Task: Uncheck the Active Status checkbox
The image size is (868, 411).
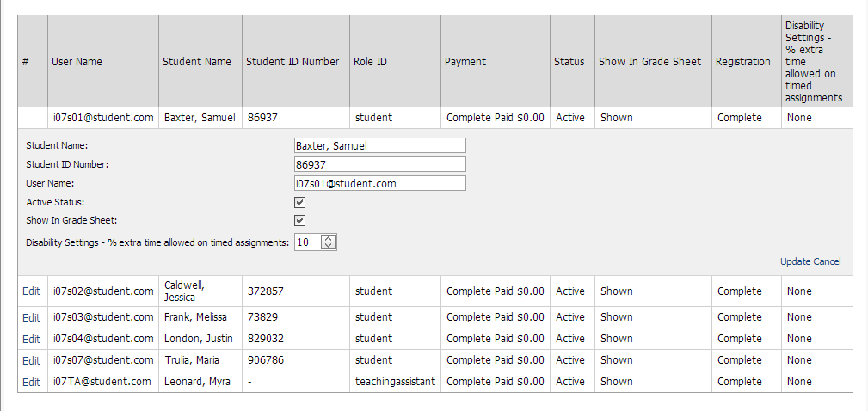Action: 299,202
